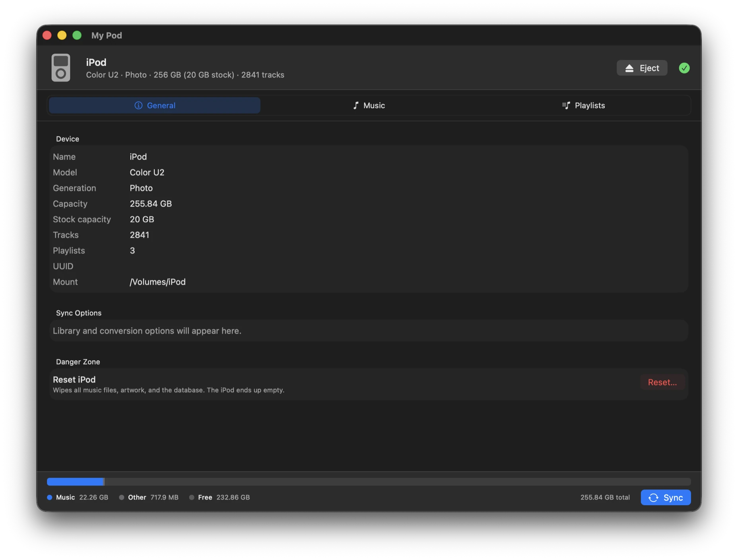Select the Mount path /Volumes/iPod

click(x=157, y=282)
